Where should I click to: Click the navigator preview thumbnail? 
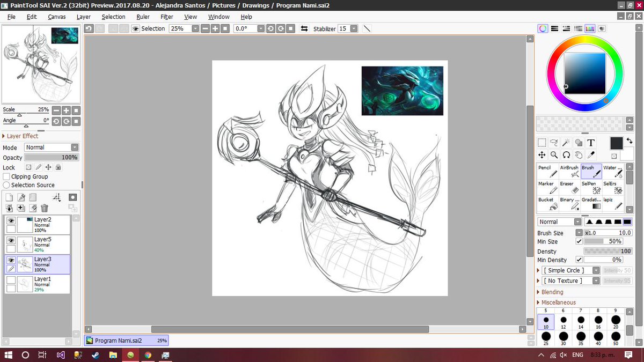coord(41,63)
